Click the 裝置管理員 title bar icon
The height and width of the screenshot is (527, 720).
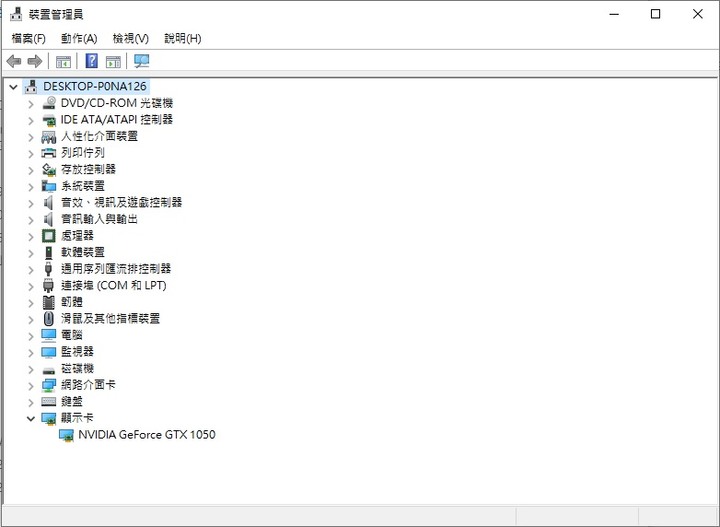16,14
